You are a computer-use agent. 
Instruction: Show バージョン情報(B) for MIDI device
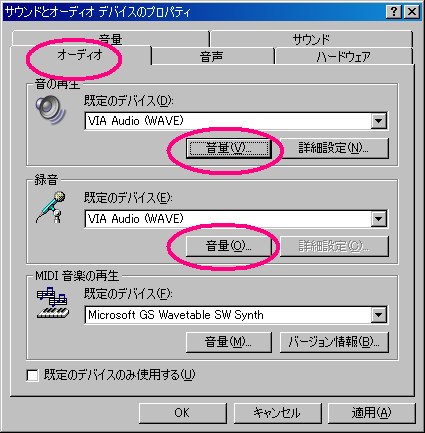click(x=334, y=342)
